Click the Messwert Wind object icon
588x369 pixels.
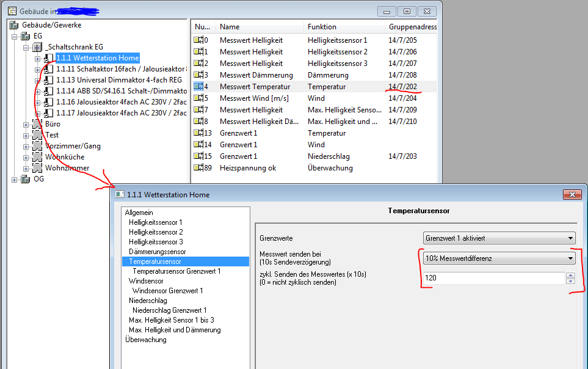(x=198, y=98)
